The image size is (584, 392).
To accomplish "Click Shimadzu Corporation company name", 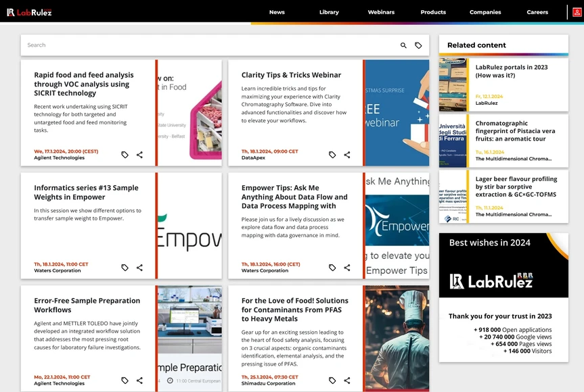I will coord(268,383).
